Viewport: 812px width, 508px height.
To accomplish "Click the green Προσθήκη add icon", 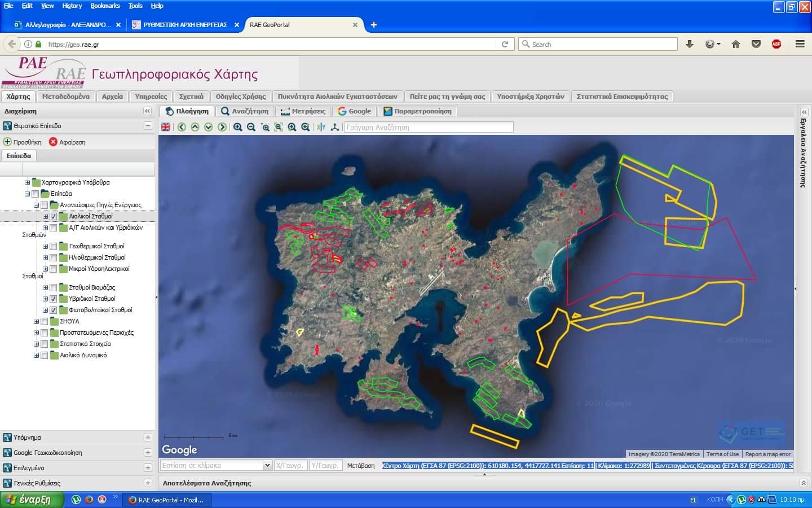I will point(7,142).
